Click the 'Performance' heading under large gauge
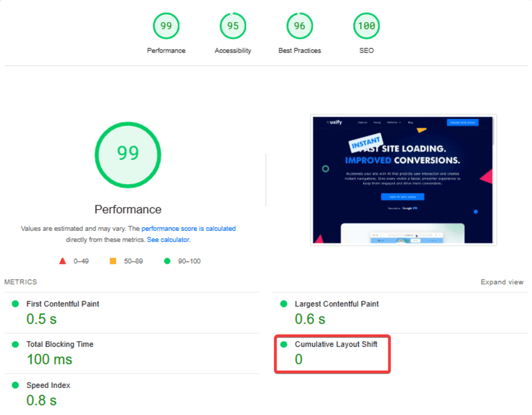 (x=128, y=209)
